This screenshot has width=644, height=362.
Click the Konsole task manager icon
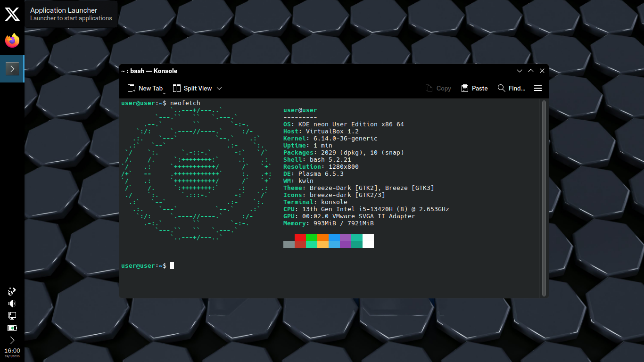click(x=12, y=69)
